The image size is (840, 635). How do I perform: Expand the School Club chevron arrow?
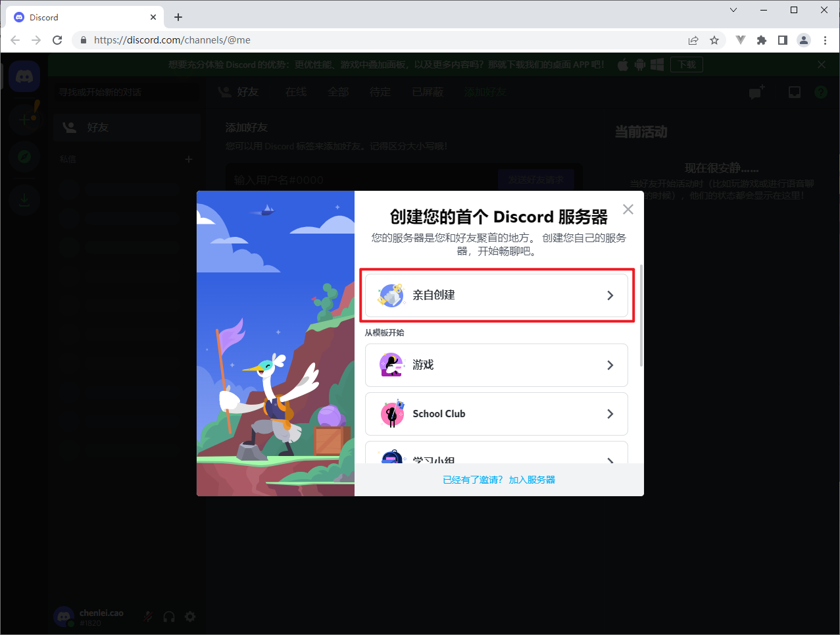click(x=610, y=414)
